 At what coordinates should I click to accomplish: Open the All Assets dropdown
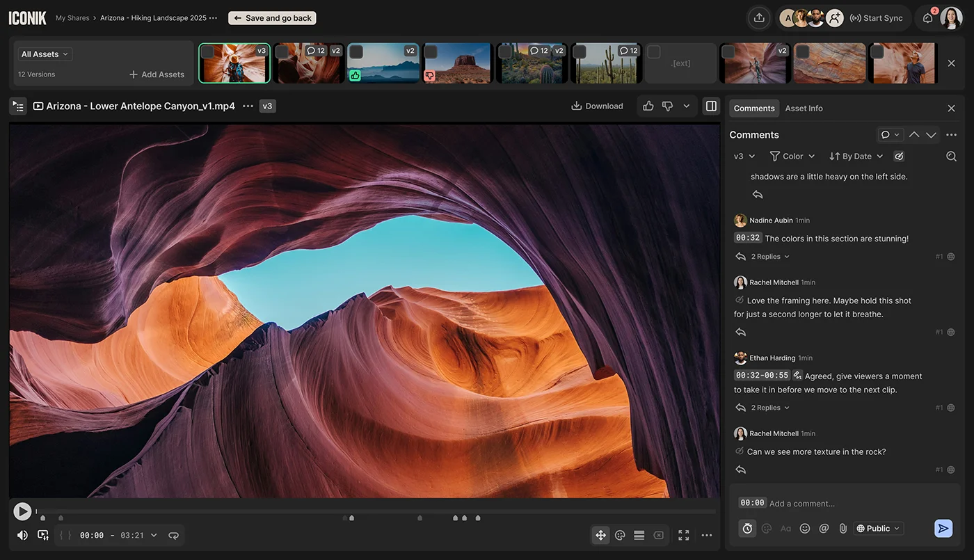pos(45,54)
